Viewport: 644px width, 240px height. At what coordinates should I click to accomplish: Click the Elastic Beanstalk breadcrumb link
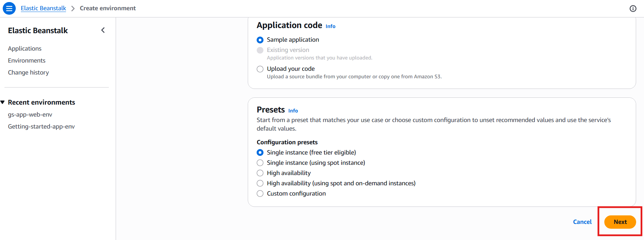point(43,8)
